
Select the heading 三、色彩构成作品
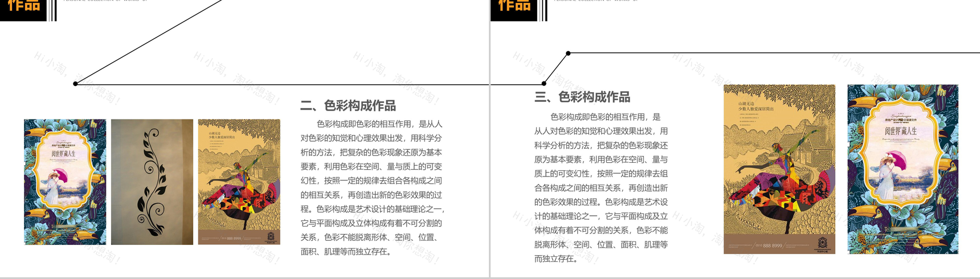(x=582, y=97)
